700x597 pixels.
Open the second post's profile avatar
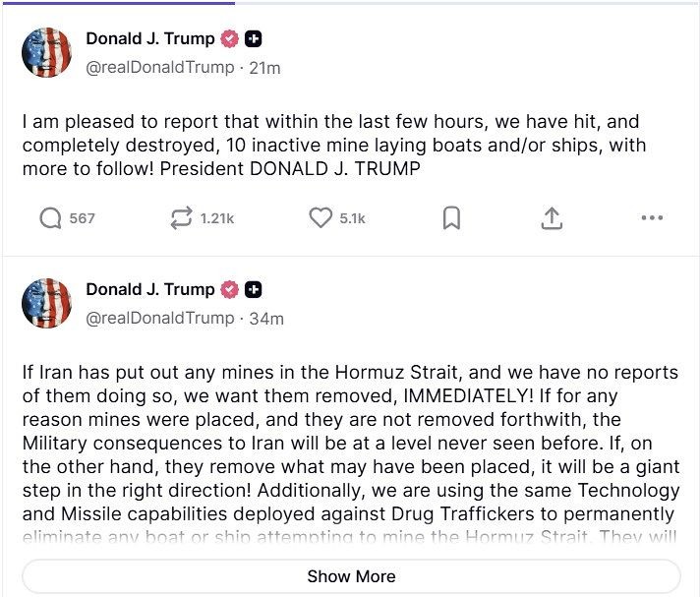46,303
